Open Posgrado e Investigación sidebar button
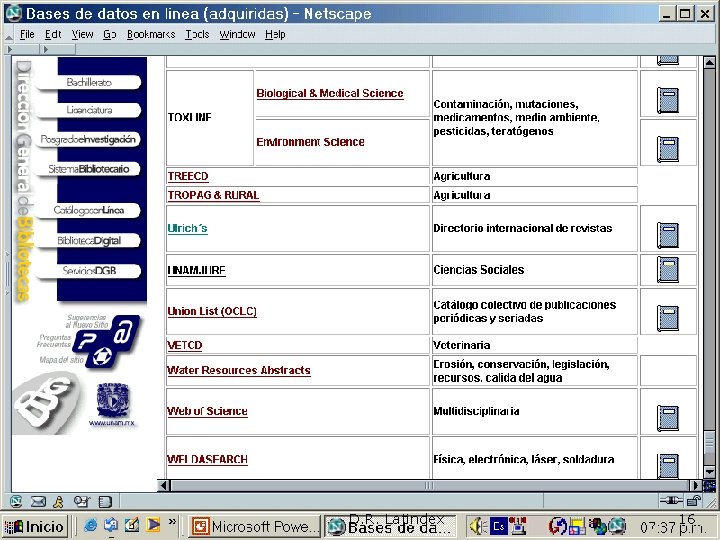This screenshot has width=720, height=540. click(x=88, y=139)
